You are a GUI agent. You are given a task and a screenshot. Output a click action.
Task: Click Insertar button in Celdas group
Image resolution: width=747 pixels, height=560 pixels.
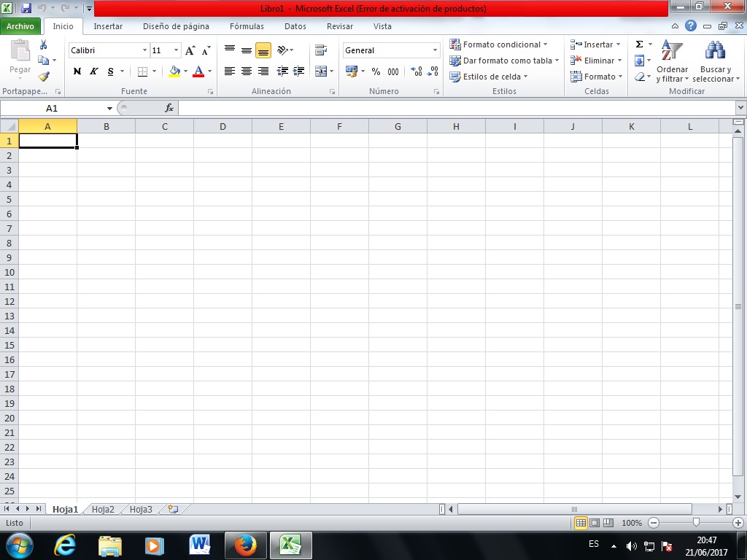tap(595, 44)
